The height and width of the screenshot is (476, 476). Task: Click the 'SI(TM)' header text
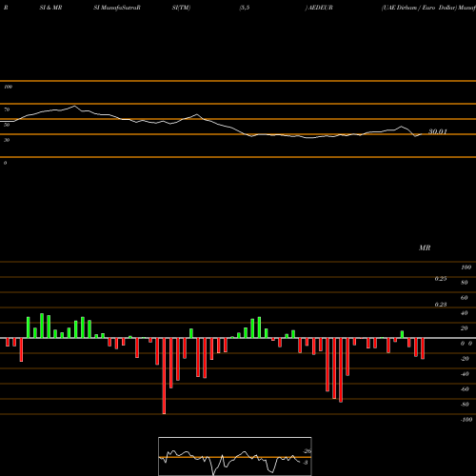point(181,8)
